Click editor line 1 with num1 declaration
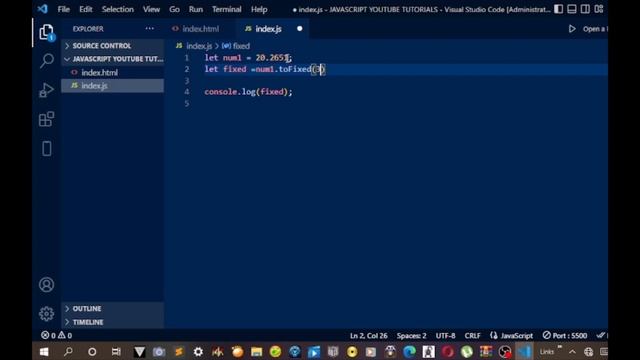 (x=248, y=58)
